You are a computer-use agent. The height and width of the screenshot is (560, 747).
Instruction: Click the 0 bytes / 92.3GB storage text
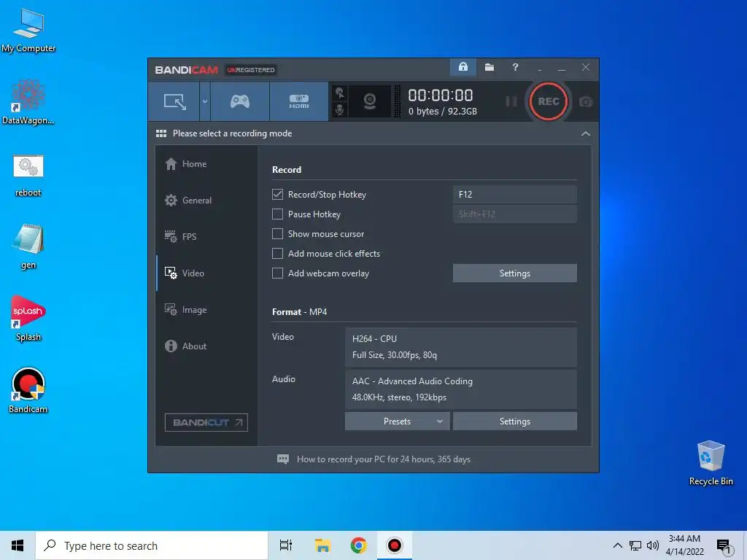(x=442, y=112)
